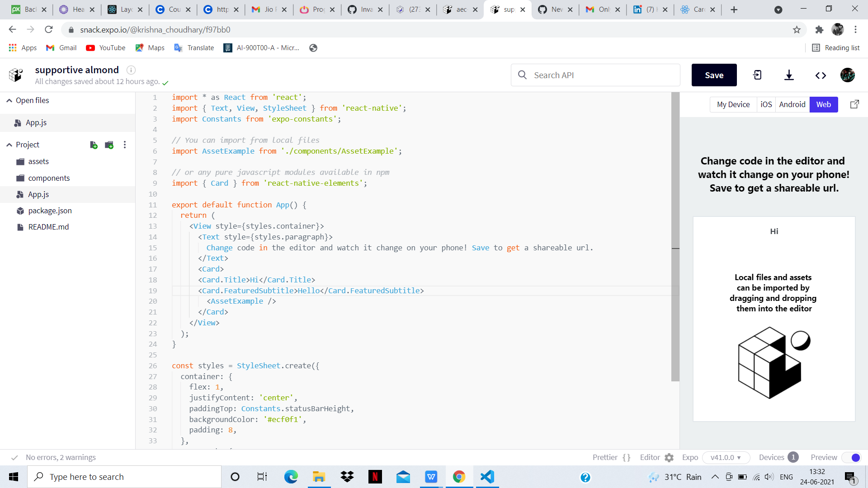Open the project info icon next to title
Image resolution: width=868 pixels, height=488 pixels.
click(131, 70)
